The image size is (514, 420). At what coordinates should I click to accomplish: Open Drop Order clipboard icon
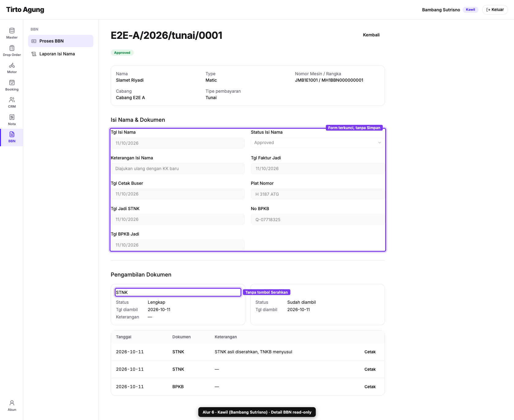12,48
